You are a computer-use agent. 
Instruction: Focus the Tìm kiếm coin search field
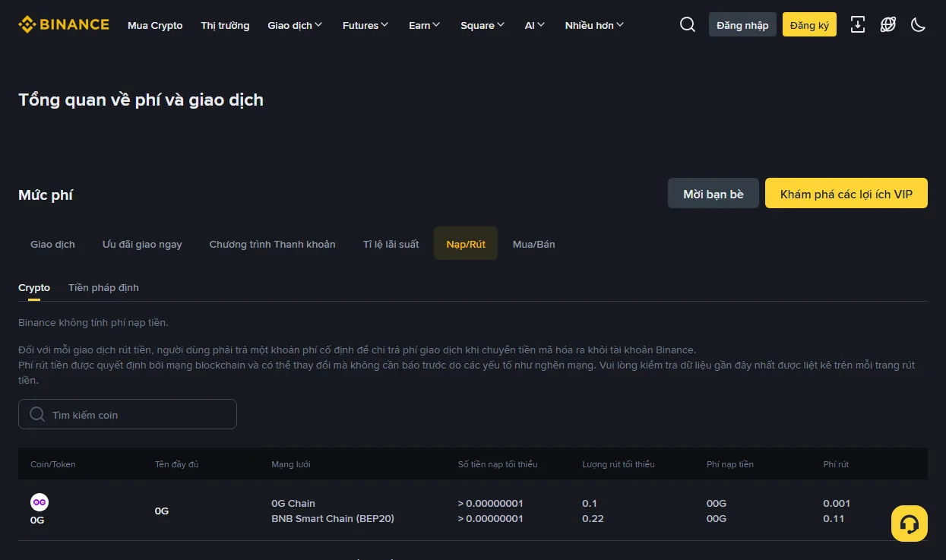pos(128,414)
